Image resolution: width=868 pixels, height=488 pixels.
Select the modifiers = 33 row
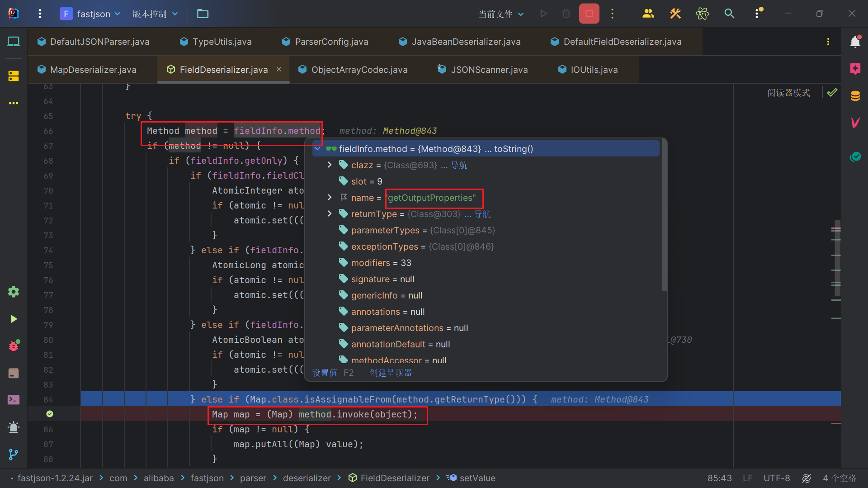(x=486, y=263)
